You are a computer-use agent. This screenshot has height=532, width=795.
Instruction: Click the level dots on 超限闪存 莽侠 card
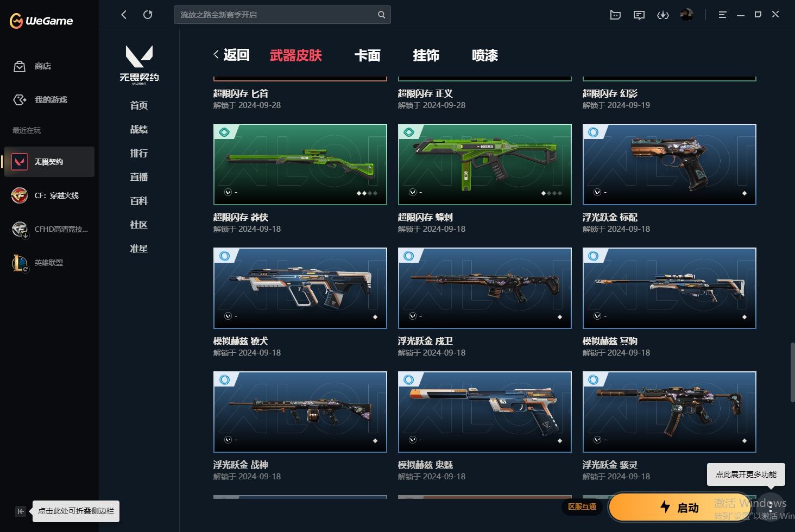pos(367,193)
